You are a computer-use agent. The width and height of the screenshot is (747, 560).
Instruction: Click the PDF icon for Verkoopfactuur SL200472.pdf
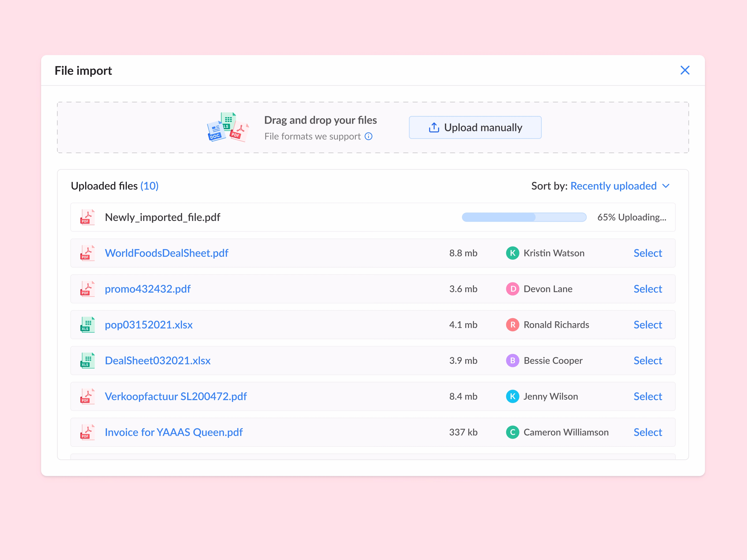coord(88,396)
